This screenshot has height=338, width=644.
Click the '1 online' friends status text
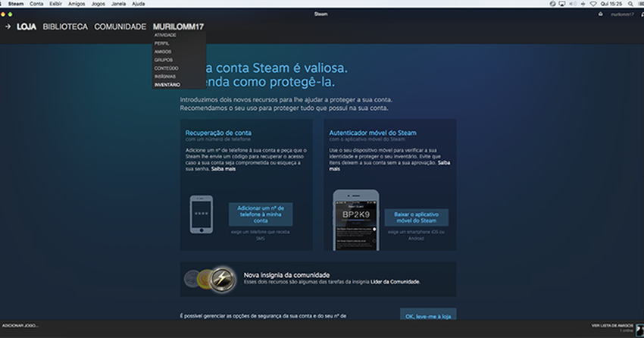coord(627,330)
